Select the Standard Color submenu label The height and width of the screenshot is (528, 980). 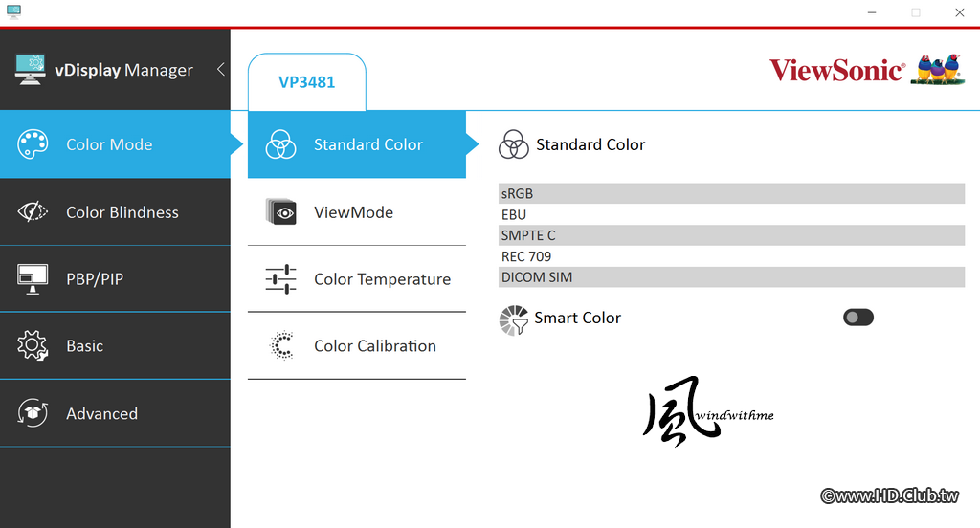(x=368, y=144)
